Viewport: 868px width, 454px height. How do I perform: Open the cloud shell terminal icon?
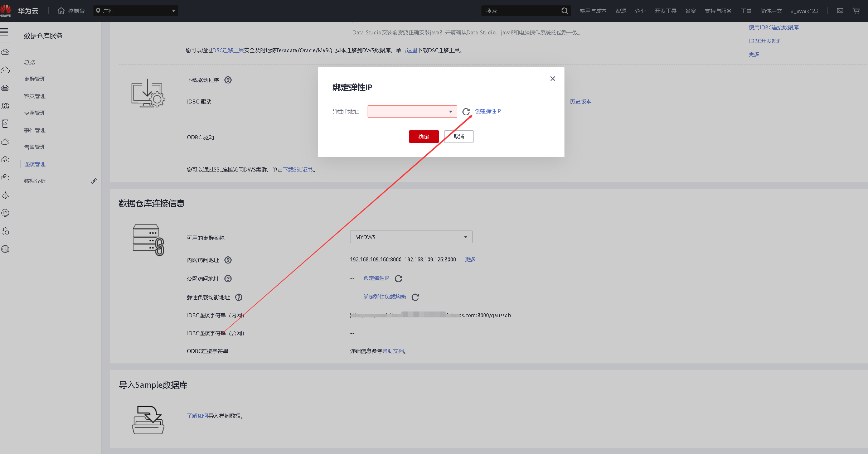coord(840,11)
